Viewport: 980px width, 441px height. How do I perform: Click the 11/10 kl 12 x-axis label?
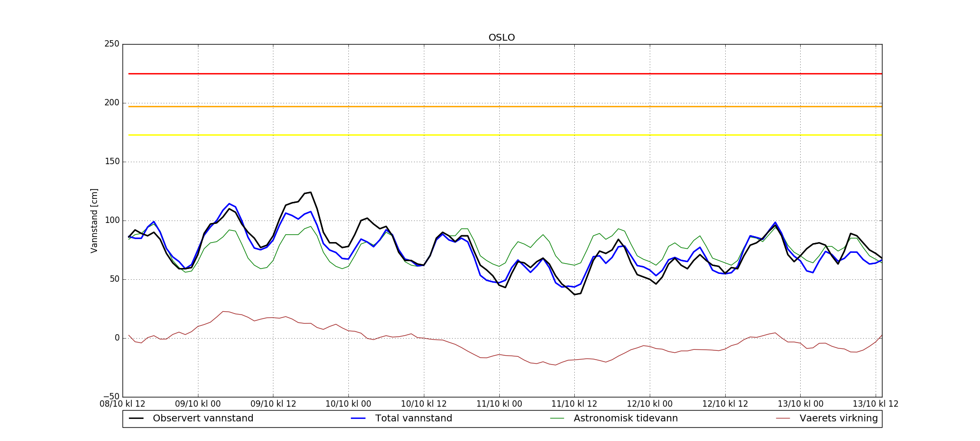[x=574, y=404]
